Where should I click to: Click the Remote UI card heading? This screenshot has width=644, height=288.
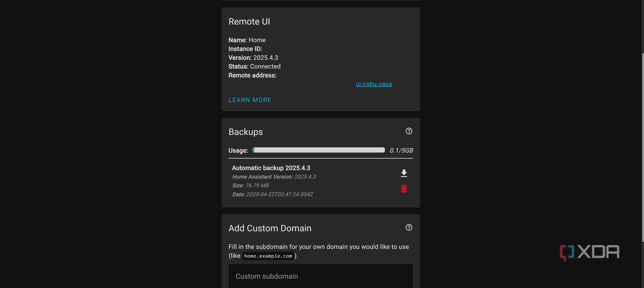click(x=249, y=22)
